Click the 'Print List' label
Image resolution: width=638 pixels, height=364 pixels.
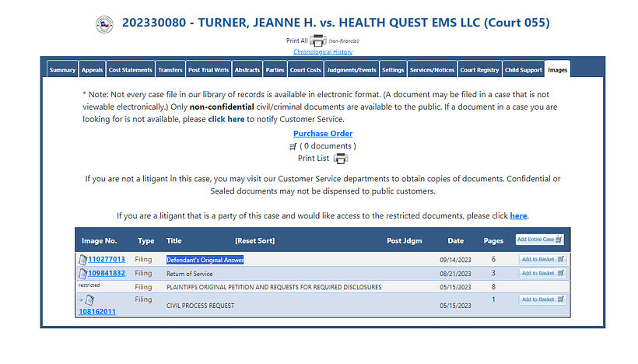[x=314, y=158]
